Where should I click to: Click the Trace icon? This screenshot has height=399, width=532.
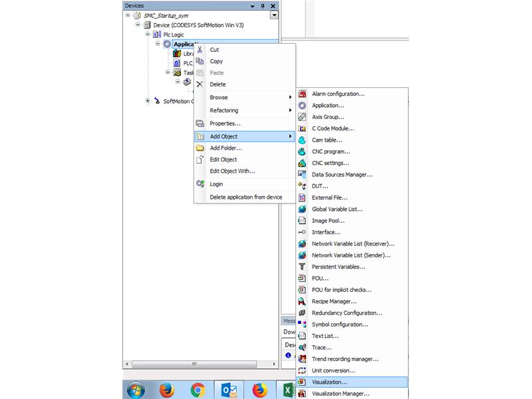pos(302,348)
